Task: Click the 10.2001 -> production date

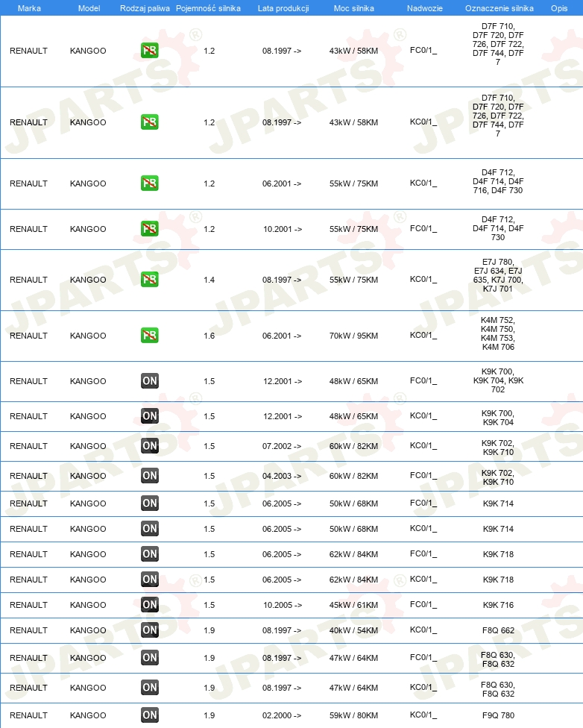Action: point(283,229)
